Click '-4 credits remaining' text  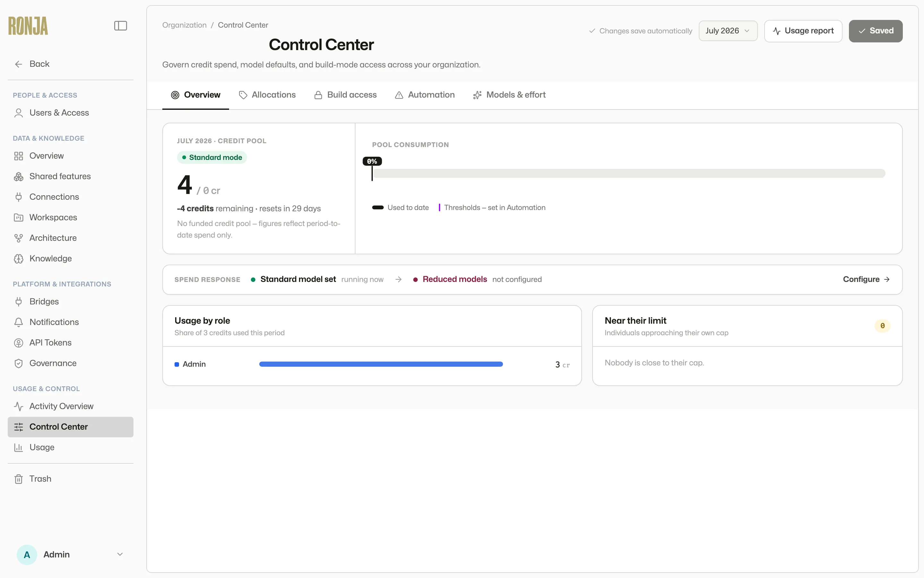[215, 209]
